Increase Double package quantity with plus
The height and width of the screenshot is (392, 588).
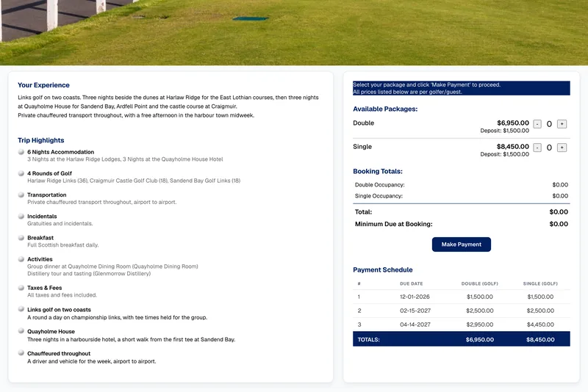point(562,124)
